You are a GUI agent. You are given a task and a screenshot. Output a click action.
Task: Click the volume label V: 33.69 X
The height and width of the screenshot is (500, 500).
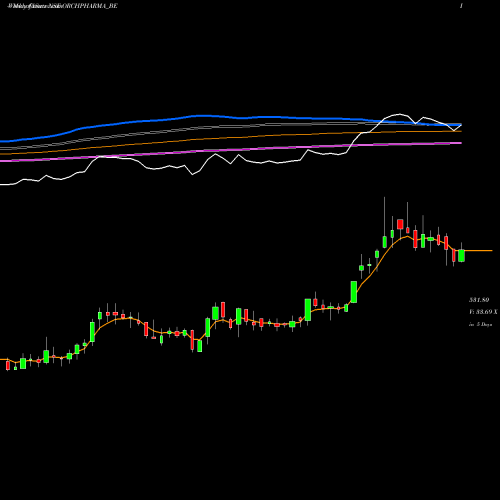click(x=483, y=312)
